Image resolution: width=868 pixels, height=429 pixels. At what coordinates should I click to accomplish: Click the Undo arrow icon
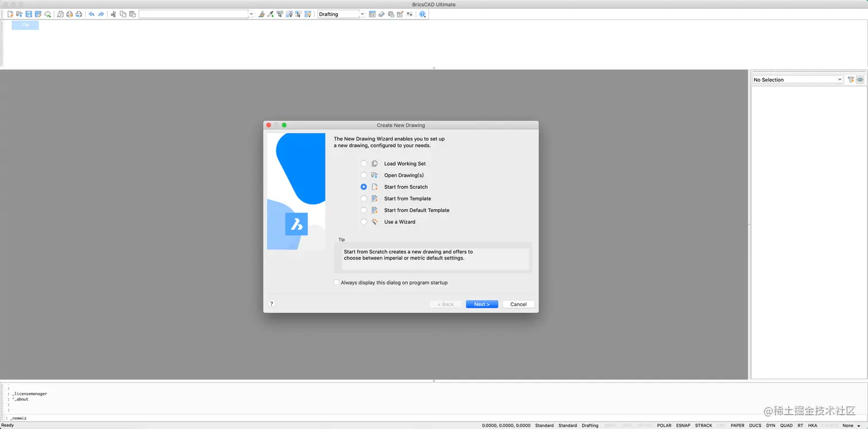click(x=91, y=14)
